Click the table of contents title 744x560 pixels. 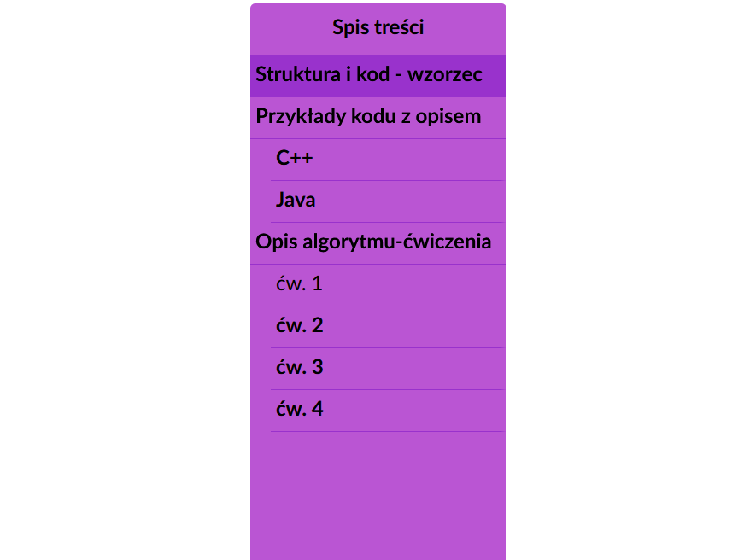(x=378, y=27)
